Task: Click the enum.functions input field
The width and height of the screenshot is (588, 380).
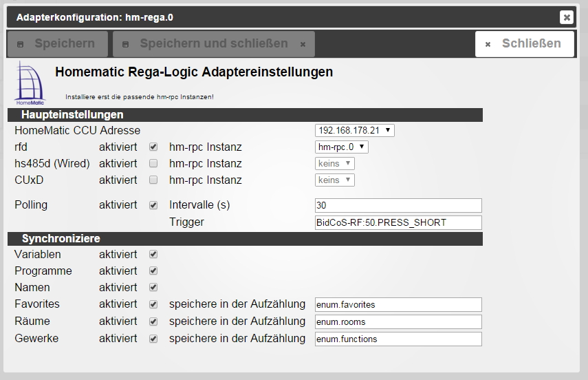Action: pos(398,339)
